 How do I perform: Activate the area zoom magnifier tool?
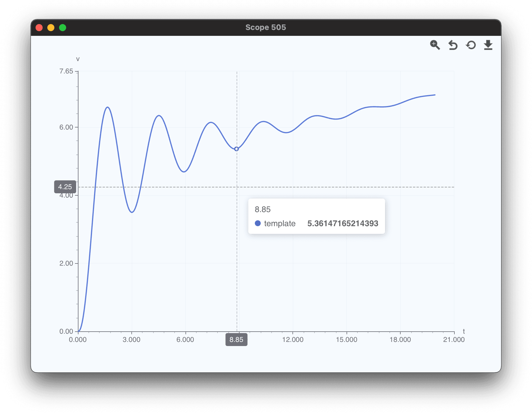tap(435, 45)
